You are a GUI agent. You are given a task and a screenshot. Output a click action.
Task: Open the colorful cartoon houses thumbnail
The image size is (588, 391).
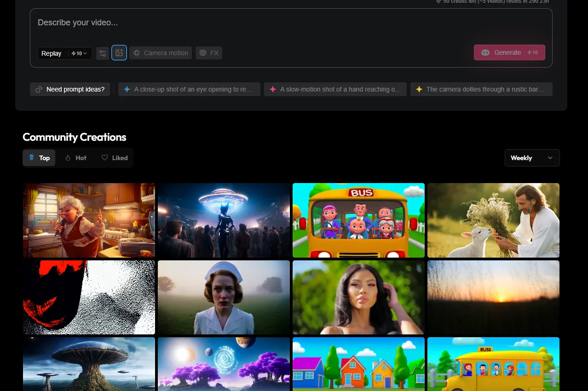tap(358, 364)
